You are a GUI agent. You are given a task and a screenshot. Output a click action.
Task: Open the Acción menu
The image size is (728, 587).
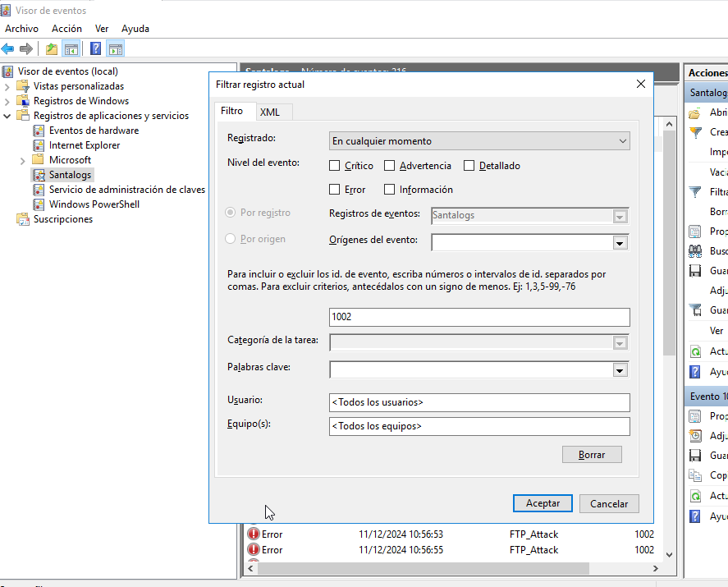[66, 29]
